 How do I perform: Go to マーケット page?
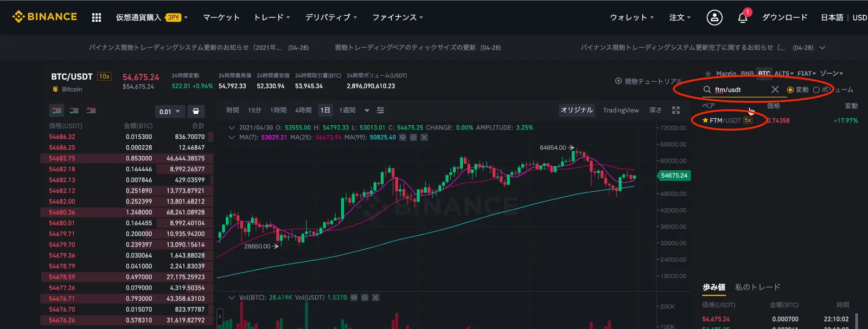221,17
